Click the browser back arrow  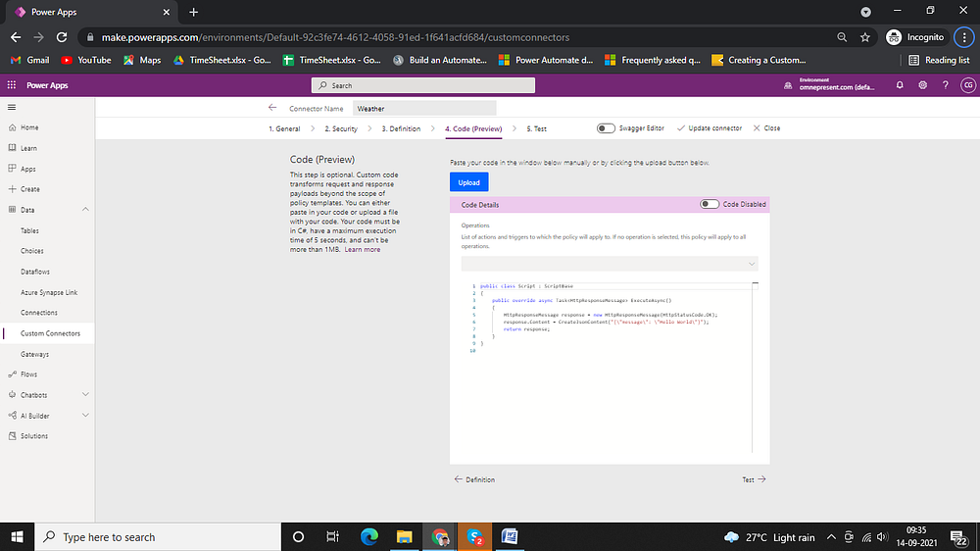click(x=16, y=37)
